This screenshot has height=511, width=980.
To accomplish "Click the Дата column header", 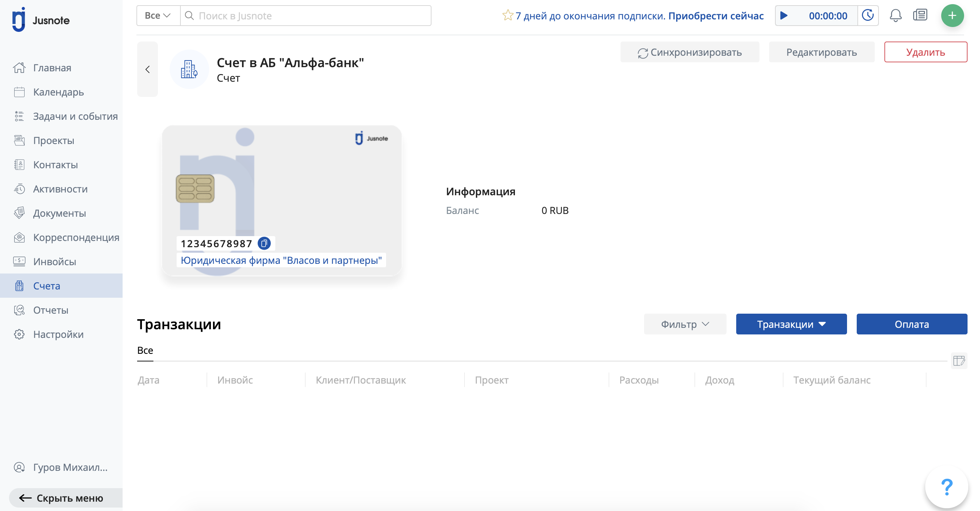I will [149, 380].
